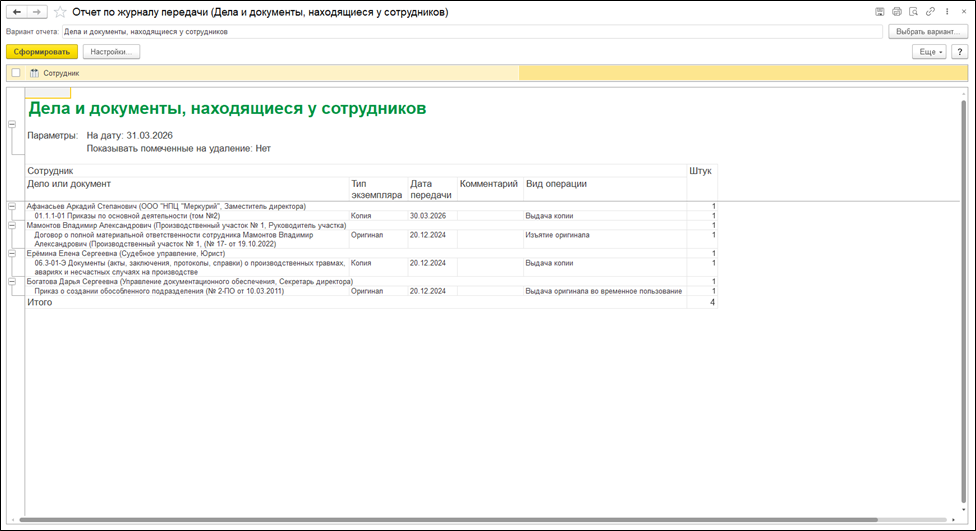Viewport: 976px width, 531px height.
Task: Open help with the question mark button
Action: click(x=959, y=51)
